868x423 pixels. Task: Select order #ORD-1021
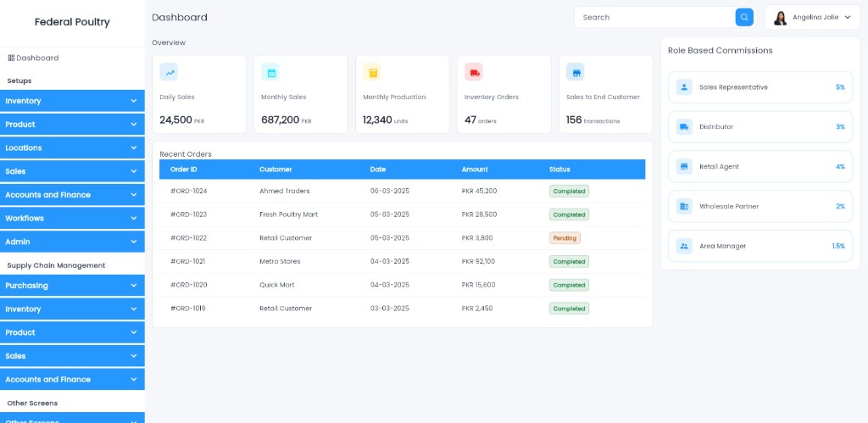188,261
